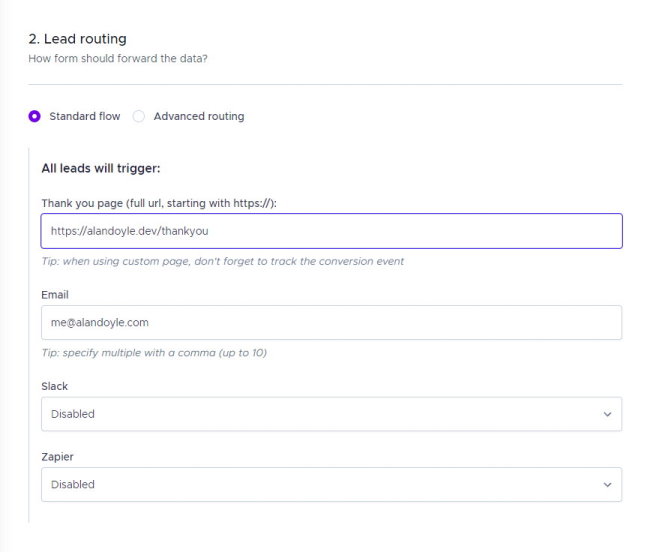
Task: Open the Slack dropdown showing Disabled
Action: click(x=332, y=414)
